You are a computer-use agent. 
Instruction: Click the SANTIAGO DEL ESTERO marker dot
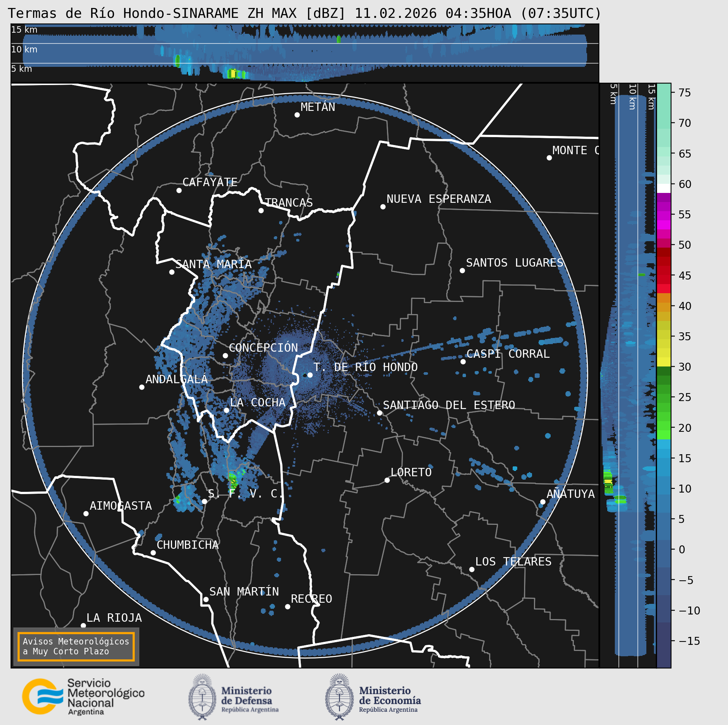pyautogui.click(x=379, y=413)
